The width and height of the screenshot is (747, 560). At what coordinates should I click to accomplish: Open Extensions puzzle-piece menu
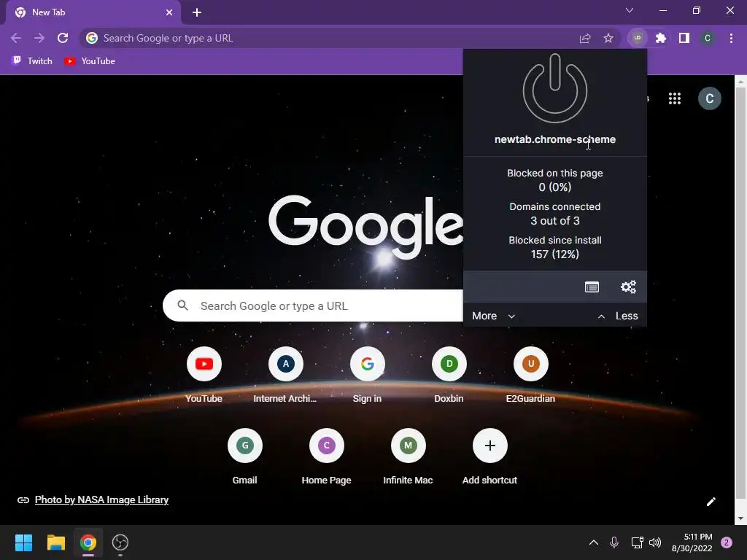[x=661, y=38]
